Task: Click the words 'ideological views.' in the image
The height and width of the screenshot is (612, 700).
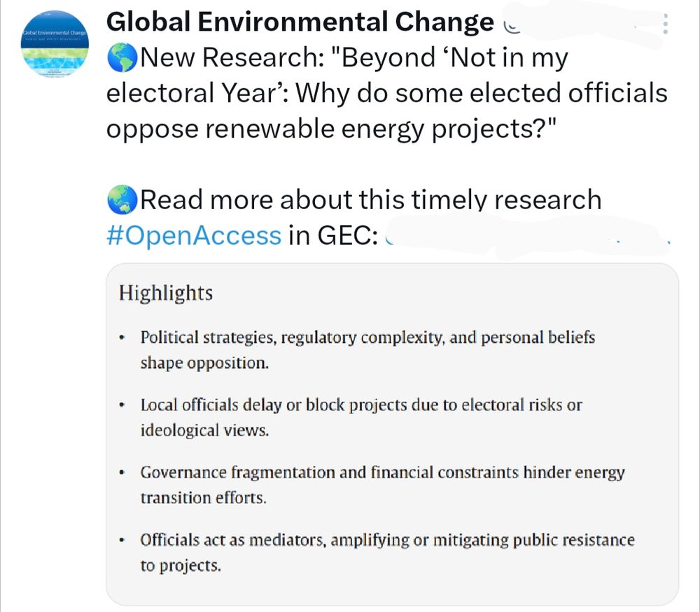Action: point(204,430)
